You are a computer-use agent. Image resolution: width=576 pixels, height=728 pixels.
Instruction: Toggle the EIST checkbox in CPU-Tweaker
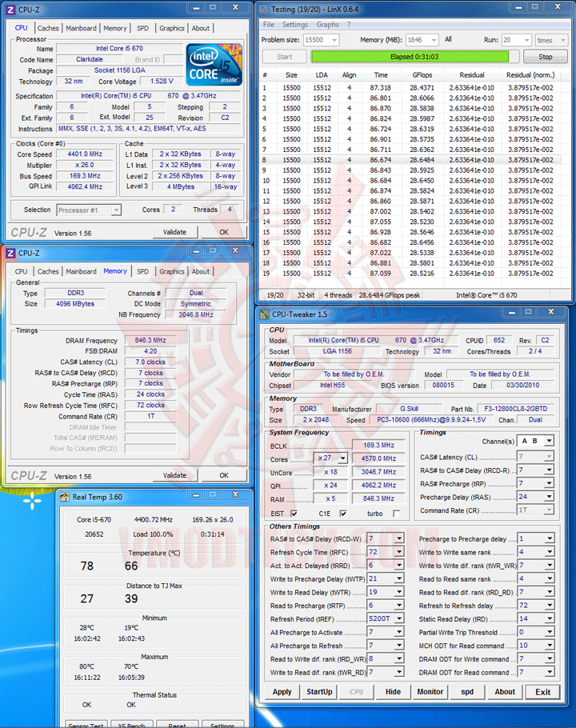click(294, 514)
